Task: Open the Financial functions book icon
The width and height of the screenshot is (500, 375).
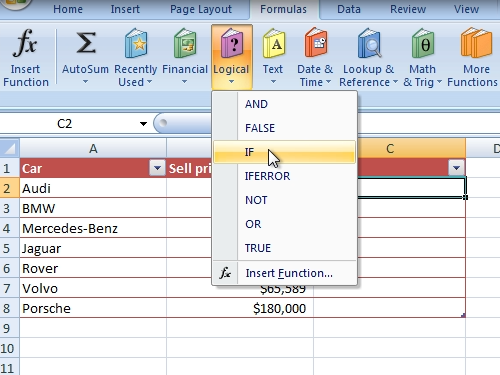Action: click(185, 43)
